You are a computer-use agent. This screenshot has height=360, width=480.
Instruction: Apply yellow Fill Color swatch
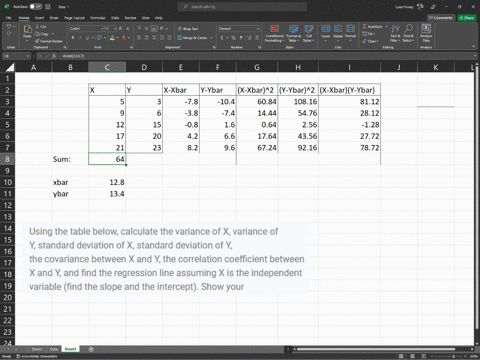click(x=112, y=38)
